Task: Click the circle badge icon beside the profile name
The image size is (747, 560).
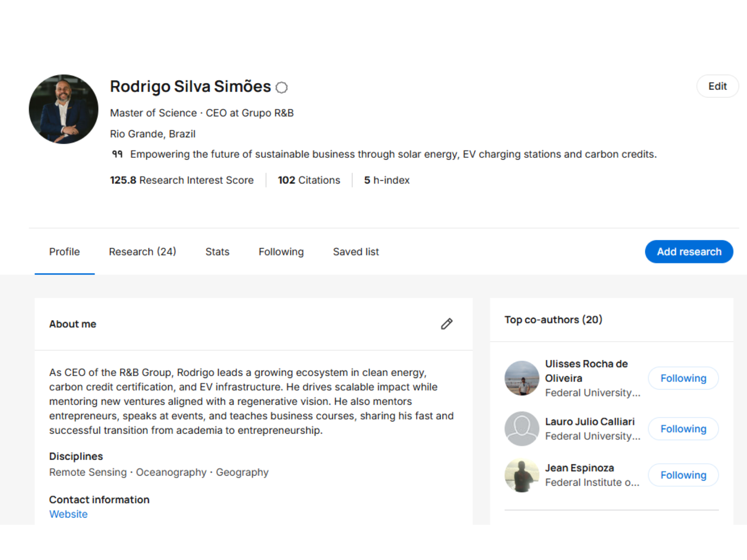Action: tap(282, 87)
